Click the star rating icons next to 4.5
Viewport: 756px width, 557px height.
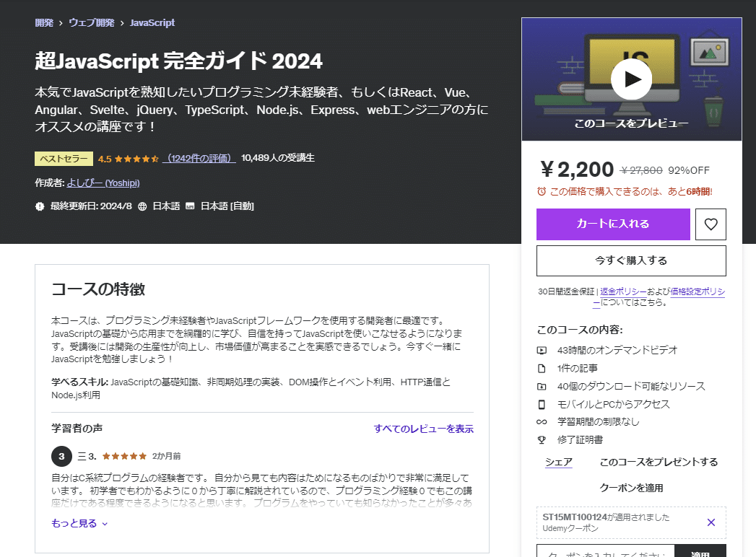[x=136, y=159]
